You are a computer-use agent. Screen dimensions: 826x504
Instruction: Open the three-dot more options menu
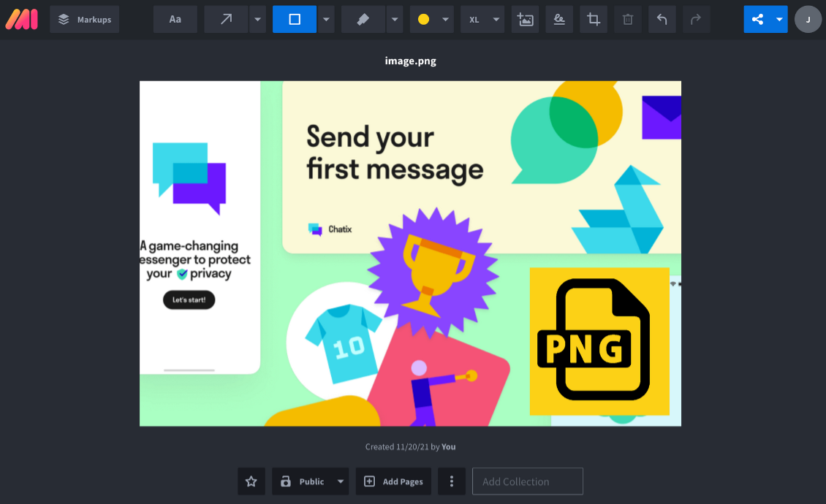(452, 481)
